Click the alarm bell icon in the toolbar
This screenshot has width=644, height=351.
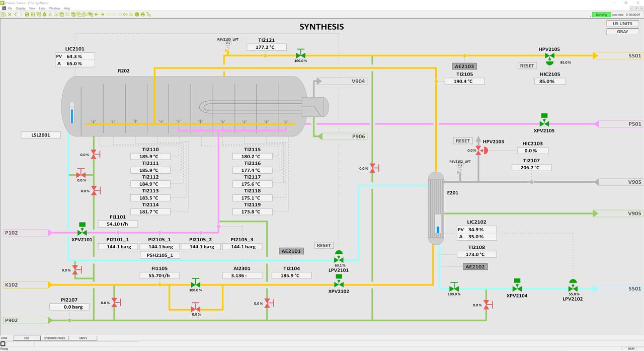point(44,15)
